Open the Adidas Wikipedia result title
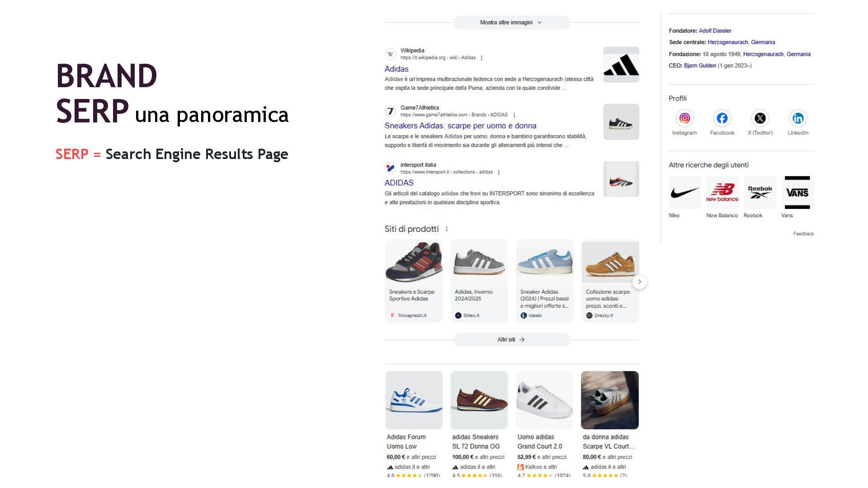The width and height of the screenshot is (868, 488). [x=396, y=69]
